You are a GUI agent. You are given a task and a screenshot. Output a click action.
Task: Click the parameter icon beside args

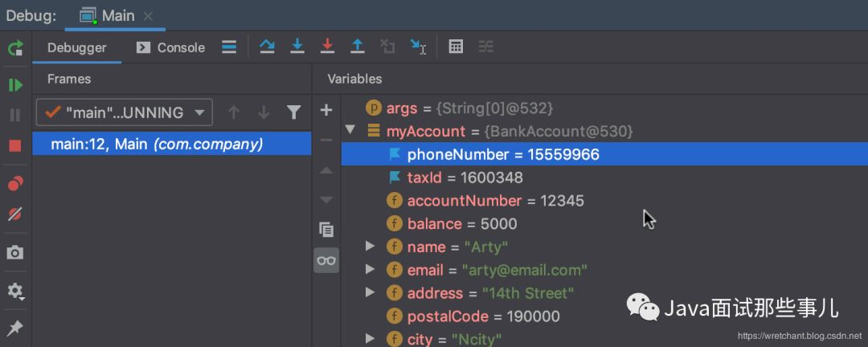pos(375,108)
